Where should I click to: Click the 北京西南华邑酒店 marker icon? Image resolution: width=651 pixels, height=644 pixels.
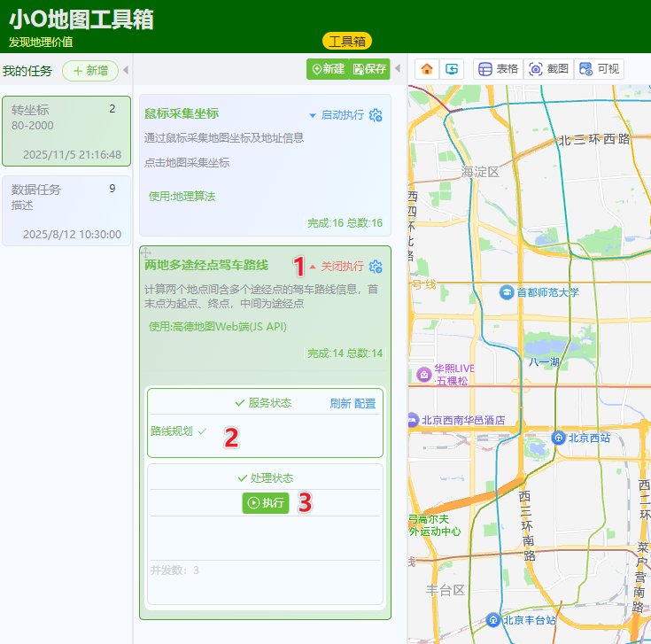412,420
